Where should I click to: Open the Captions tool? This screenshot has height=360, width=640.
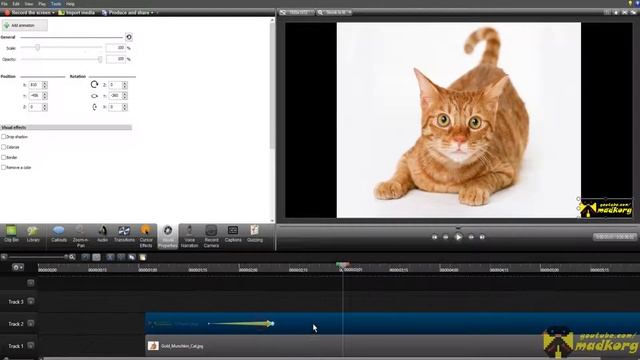tap(233, 235)
